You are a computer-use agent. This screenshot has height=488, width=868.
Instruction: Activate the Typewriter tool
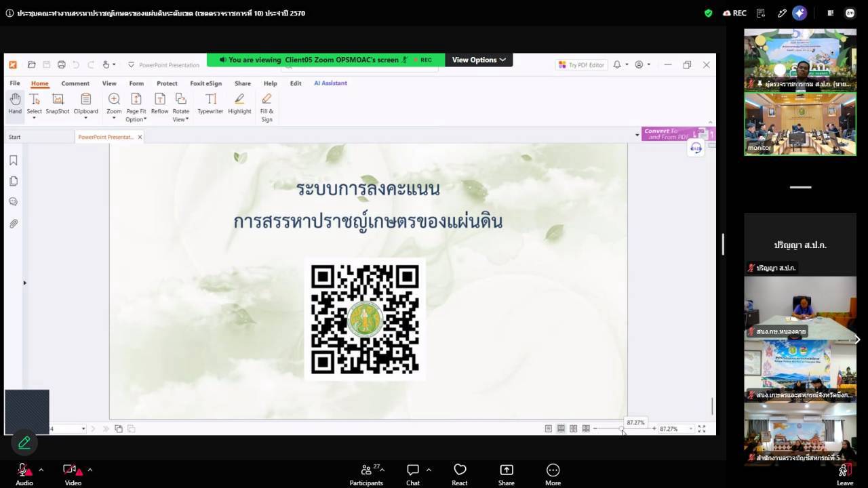coord(210,103)
